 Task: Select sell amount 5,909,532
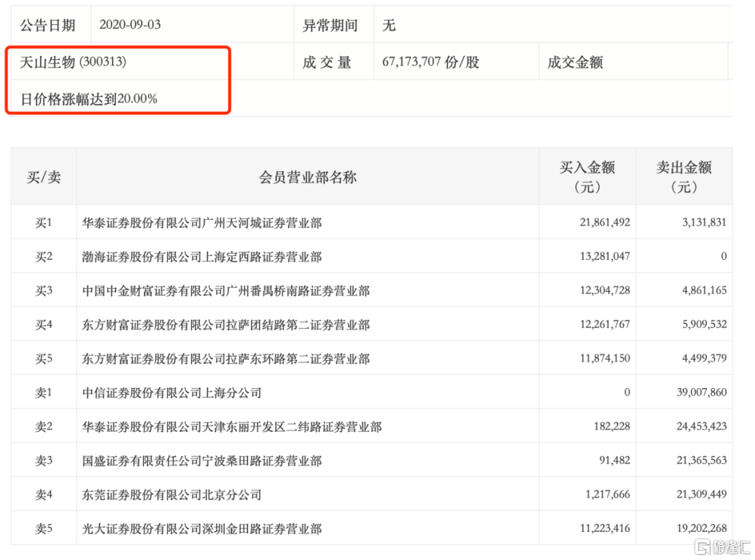pos(705,324)
